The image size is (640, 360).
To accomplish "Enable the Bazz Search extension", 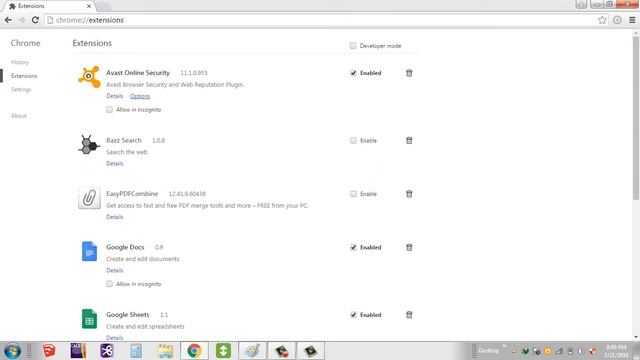I will (353, 140).
